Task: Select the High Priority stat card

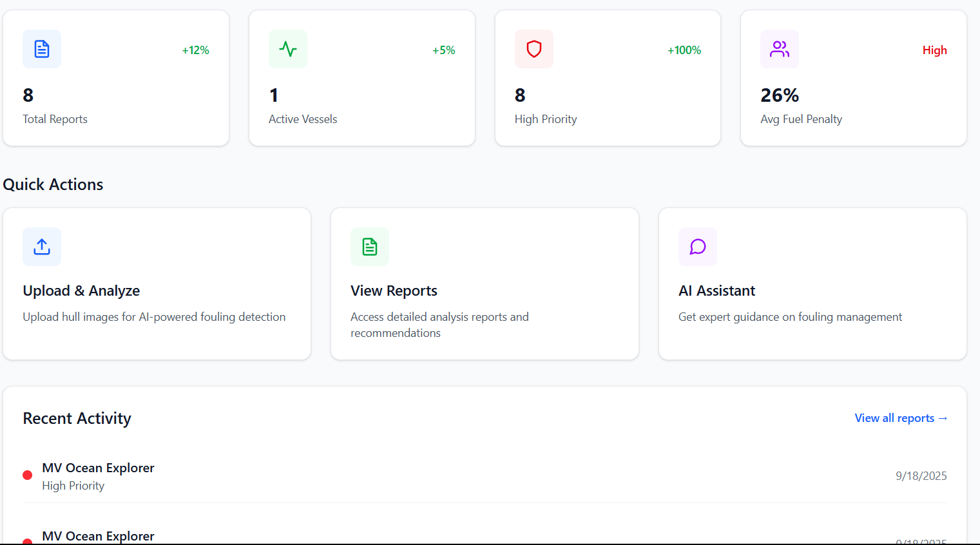Action: click(608, 78)
